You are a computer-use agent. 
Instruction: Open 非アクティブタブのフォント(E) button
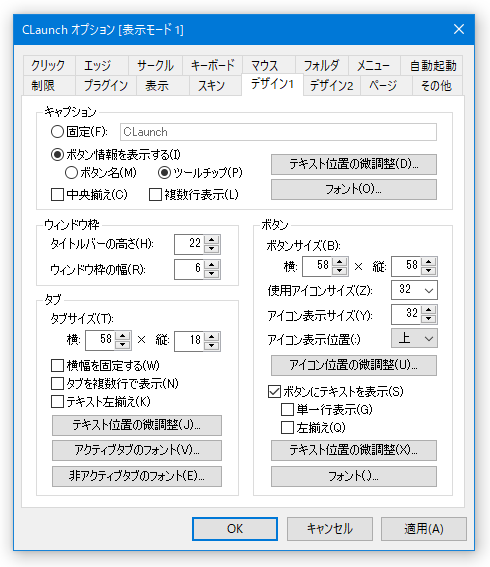point(137,476)
